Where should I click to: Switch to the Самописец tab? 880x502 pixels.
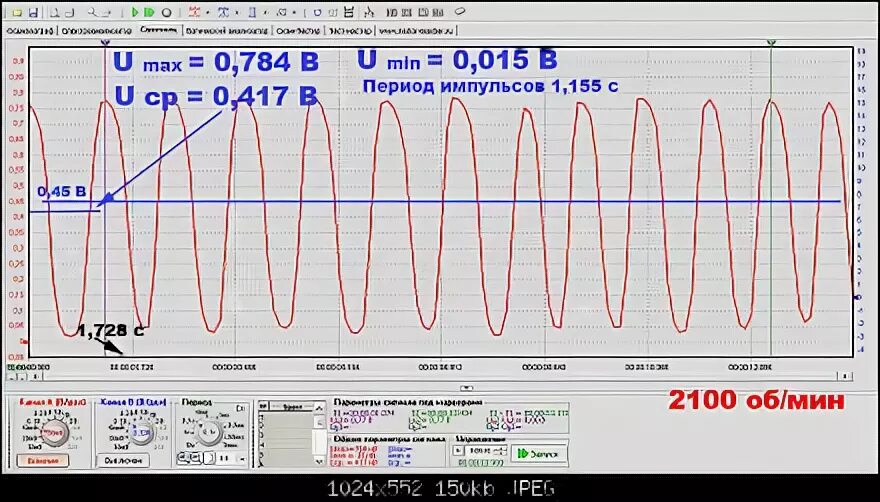(x=159, y=30)
